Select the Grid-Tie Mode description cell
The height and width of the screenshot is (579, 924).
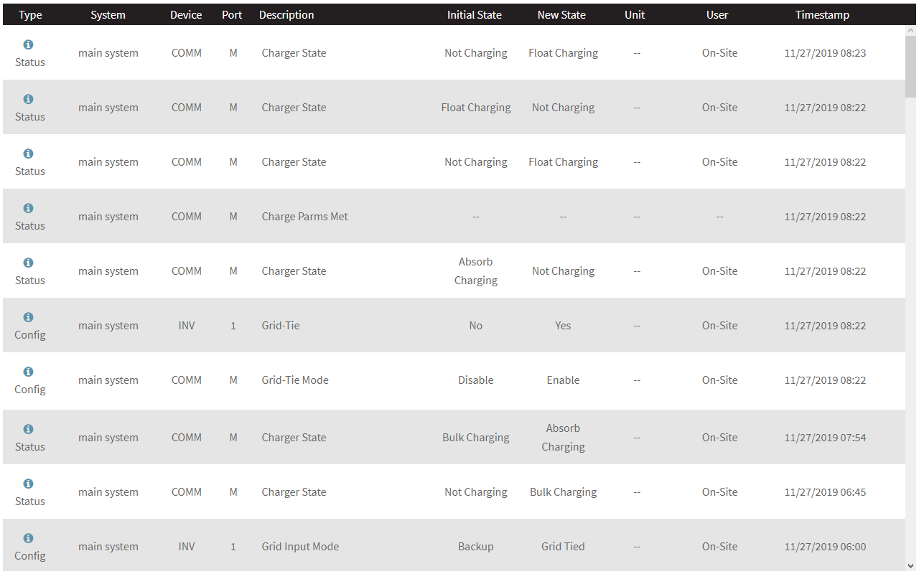[295, 380]
